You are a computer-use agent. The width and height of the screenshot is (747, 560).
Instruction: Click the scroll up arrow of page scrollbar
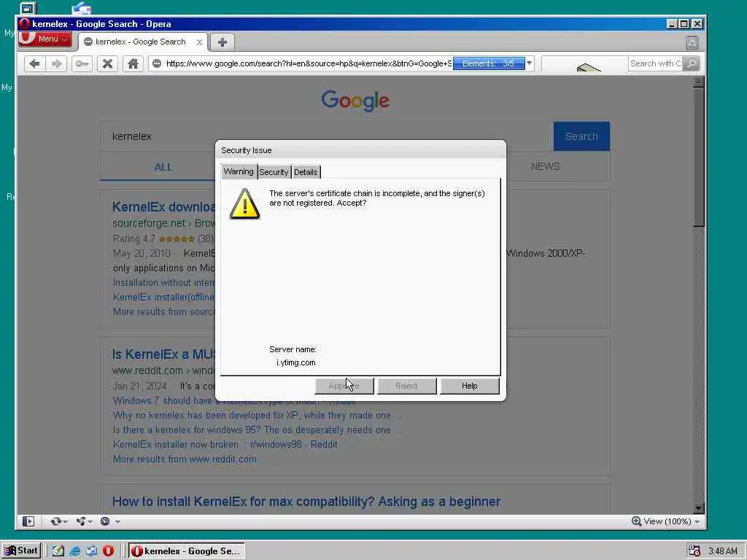[699, 82]
